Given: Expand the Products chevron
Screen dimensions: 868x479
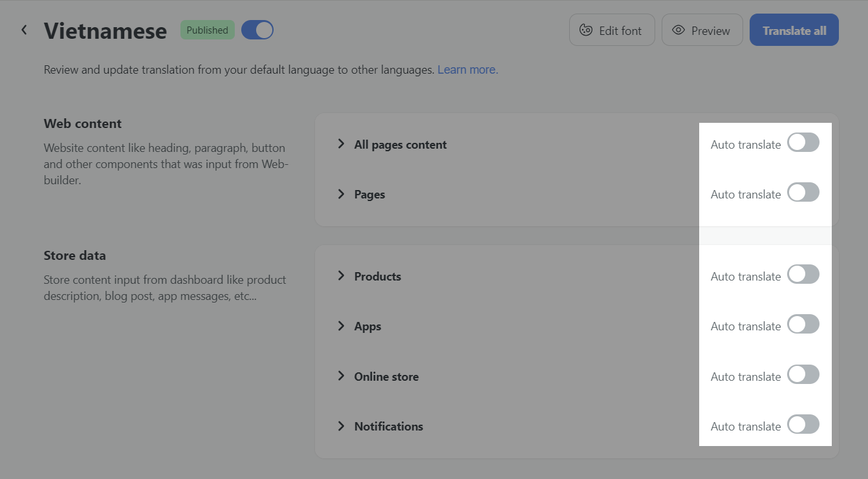Looking at the screenshot, I should [x=341, y=275].
